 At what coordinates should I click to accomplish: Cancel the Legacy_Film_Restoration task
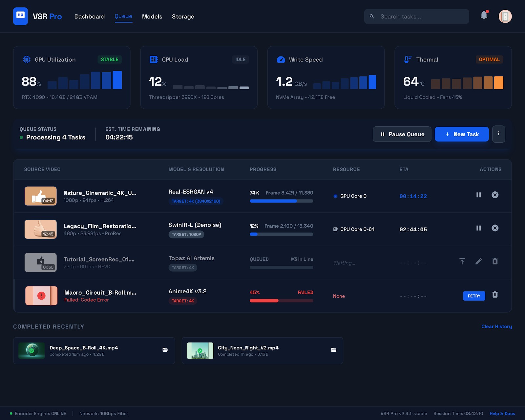click(495, 228)
